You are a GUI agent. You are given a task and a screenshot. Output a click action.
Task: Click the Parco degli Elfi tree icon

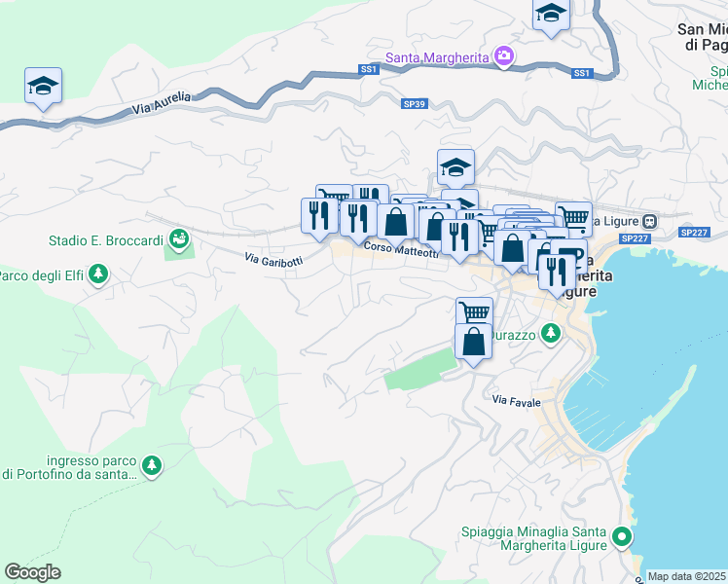tap(97, 275)
